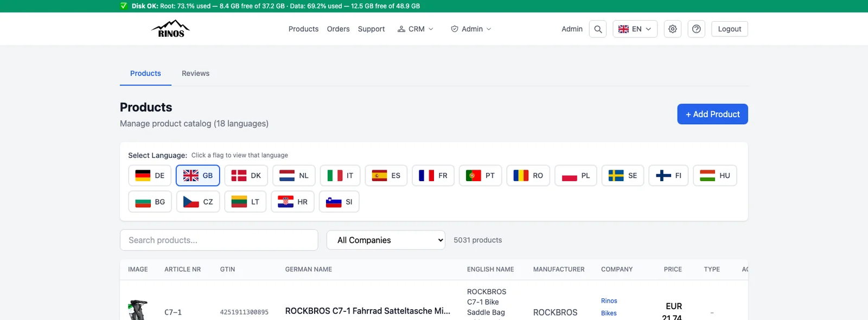Select the HU Hungarian flag

click(x=715, y=176)
